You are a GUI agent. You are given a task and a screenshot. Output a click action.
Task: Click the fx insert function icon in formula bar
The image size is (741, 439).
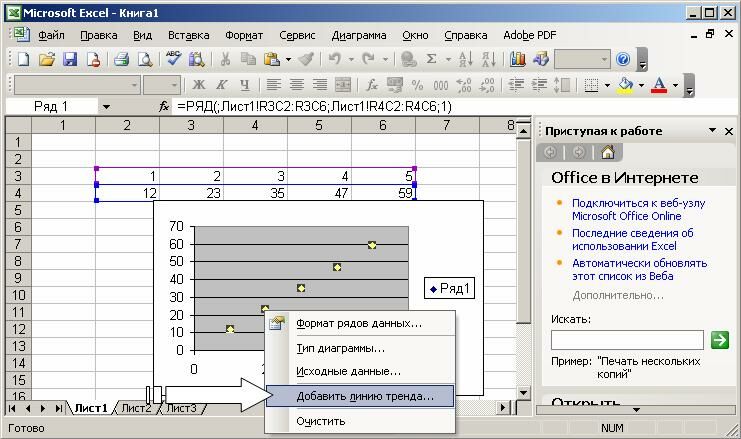164,107
